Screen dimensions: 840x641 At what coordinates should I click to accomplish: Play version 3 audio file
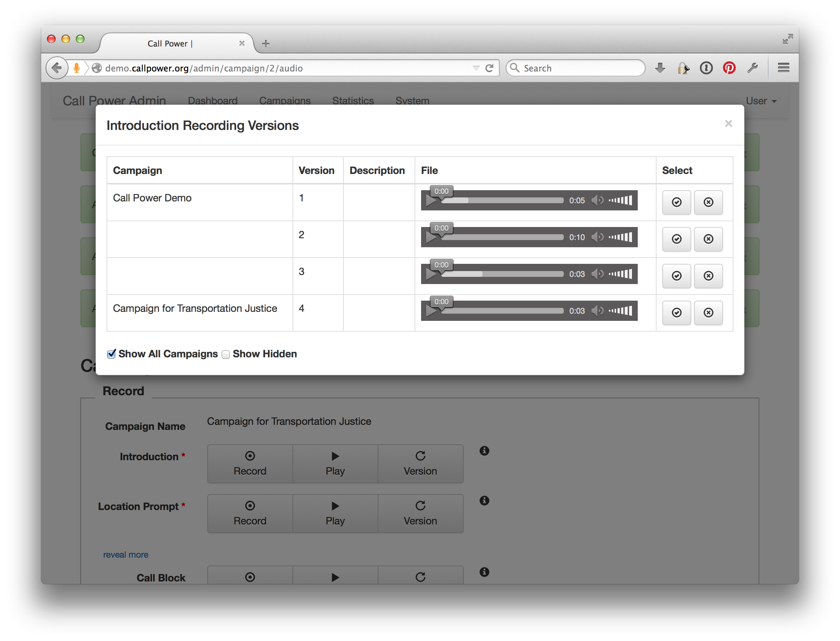tap(431, 275)
